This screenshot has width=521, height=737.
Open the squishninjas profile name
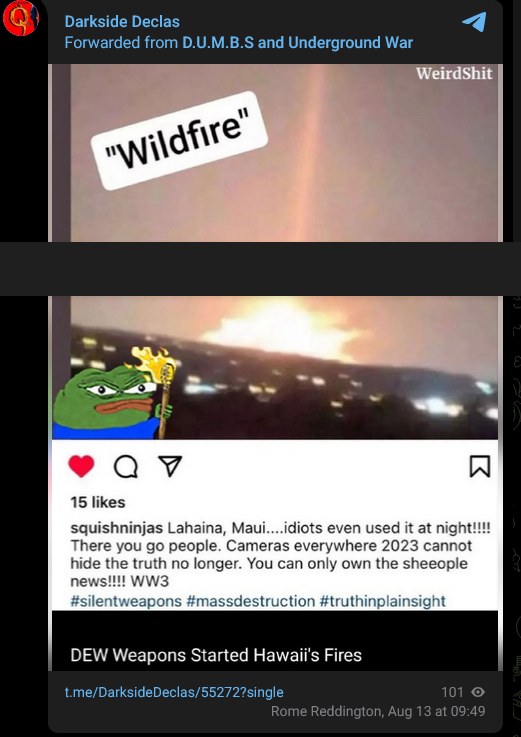coord(117,528)
